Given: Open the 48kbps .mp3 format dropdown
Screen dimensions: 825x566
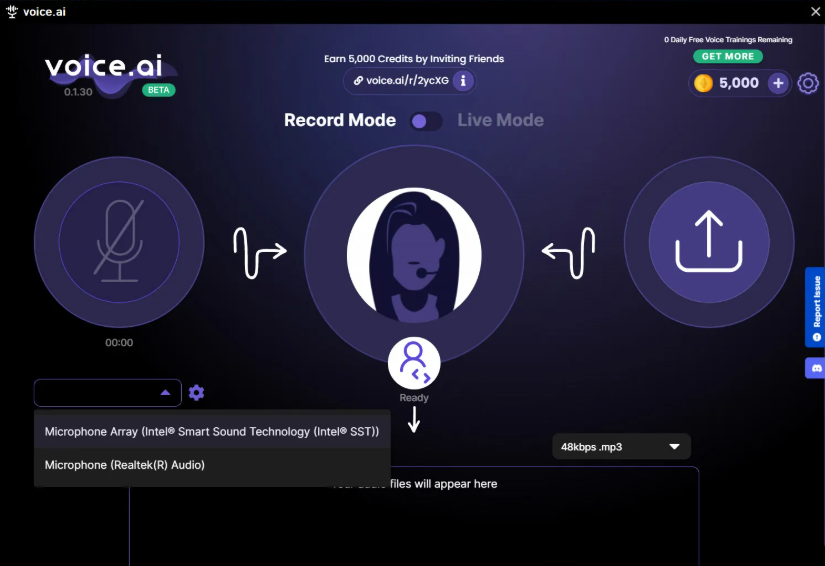Looking at the screenshot, I should pos(621,447).
